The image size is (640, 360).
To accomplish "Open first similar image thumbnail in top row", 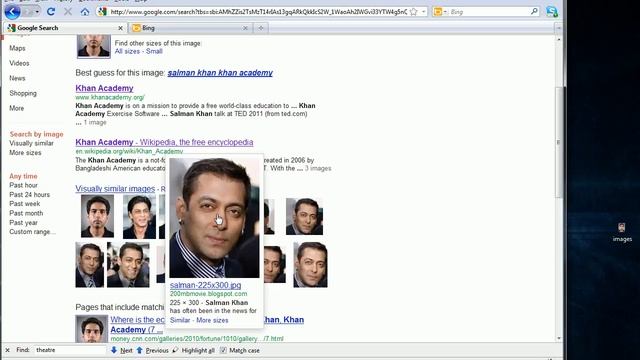I will pyautogui.click(x=97, y=216).
